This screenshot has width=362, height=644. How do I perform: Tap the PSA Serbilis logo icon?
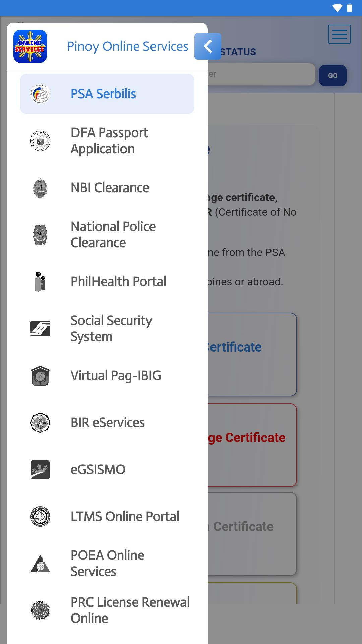(x=40, y=94)
